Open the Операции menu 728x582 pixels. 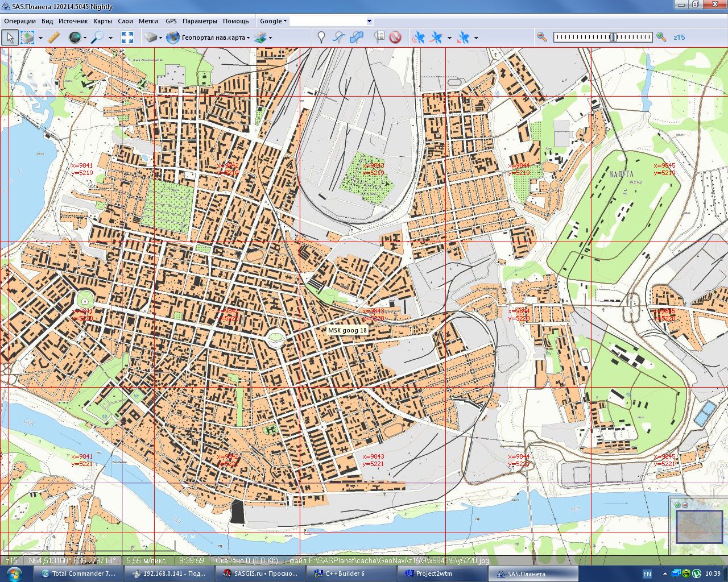20,21
